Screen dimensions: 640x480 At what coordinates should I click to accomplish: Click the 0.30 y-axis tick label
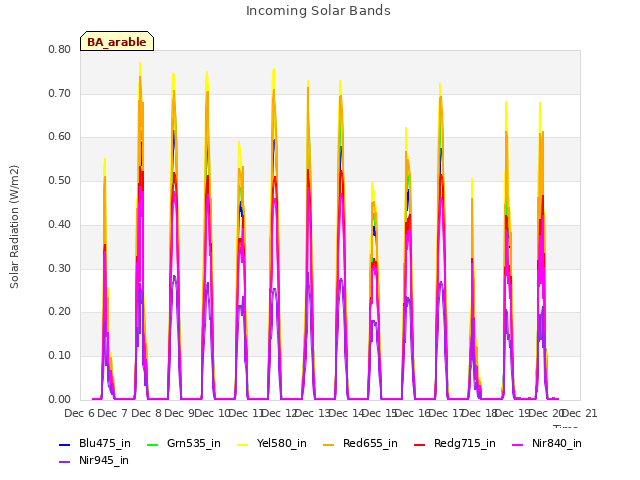click(60, 269)
